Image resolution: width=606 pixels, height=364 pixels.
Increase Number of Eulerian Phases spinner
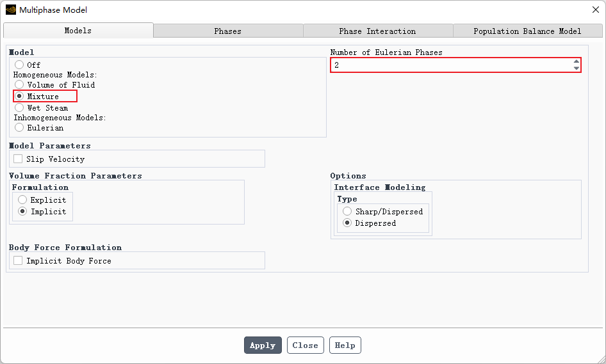577,62
